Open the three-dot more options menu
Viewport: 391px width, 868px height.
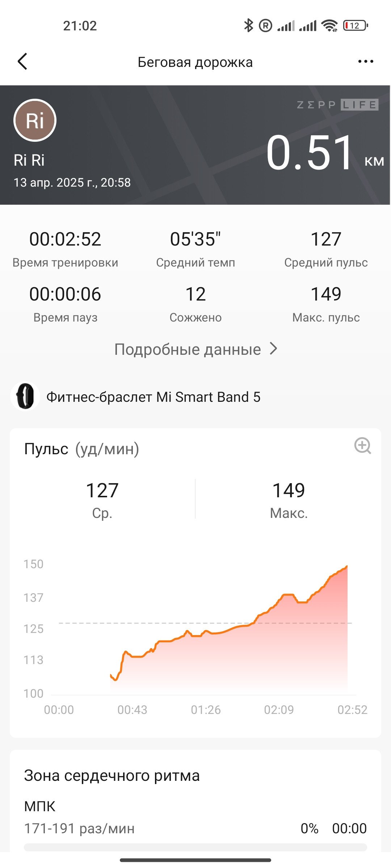tap(365, 61)
